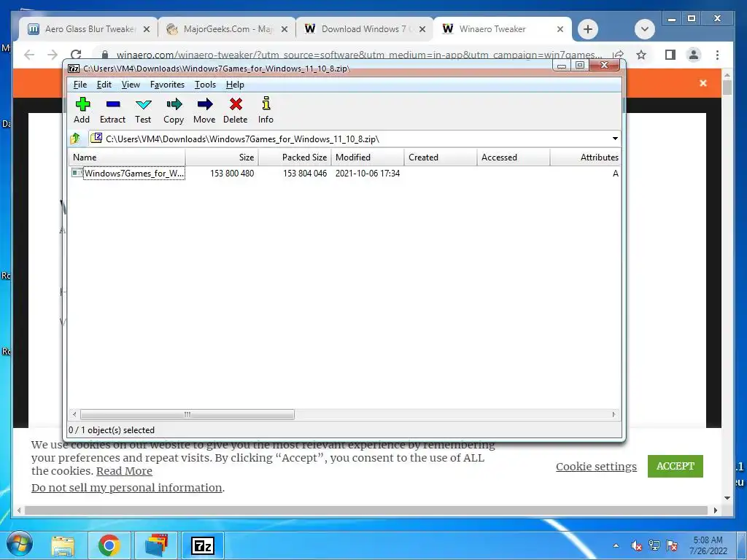Click the red Delete icon
The height and width of the screenshot is (560, 747).
click(x=236, y=111)
